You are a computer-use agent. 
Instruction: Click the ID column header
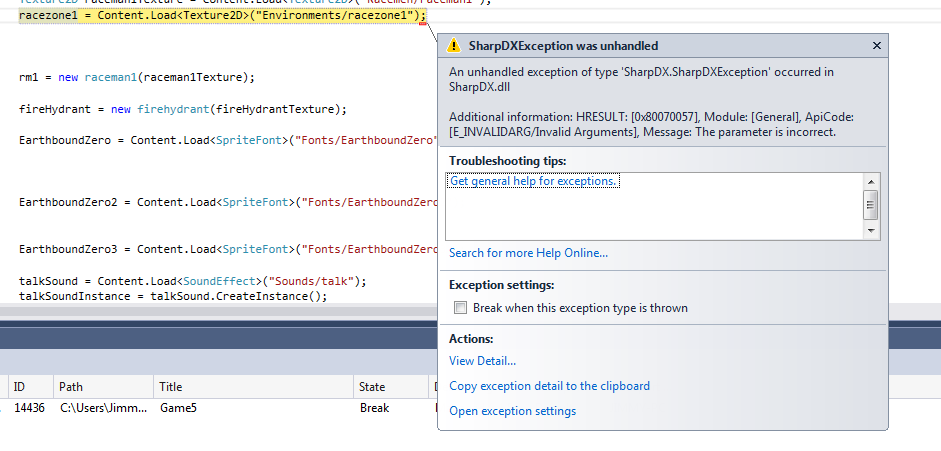(31, 387)
